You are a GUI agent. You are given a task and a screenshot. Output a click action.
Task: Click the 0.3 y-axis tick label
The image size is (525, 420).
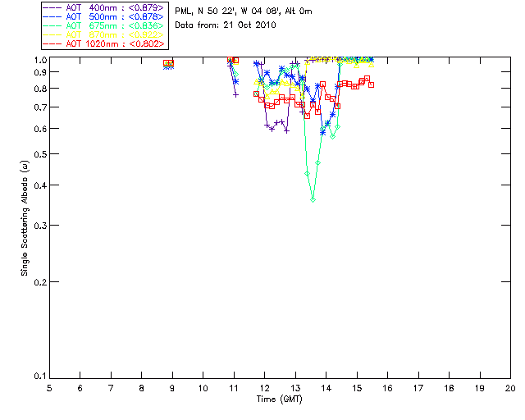point(40,226)
